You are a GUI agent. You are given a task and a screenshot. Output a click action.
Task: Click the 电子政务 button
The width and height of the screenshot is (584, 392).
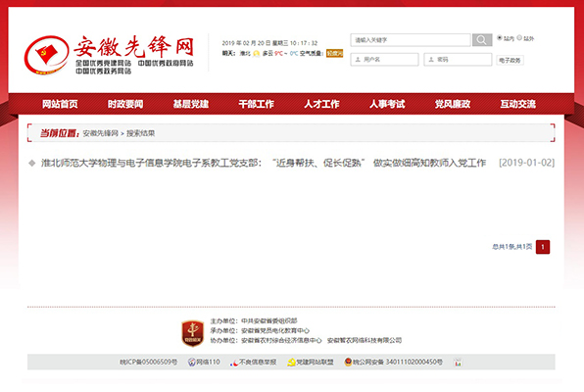(x=510, y=60)
